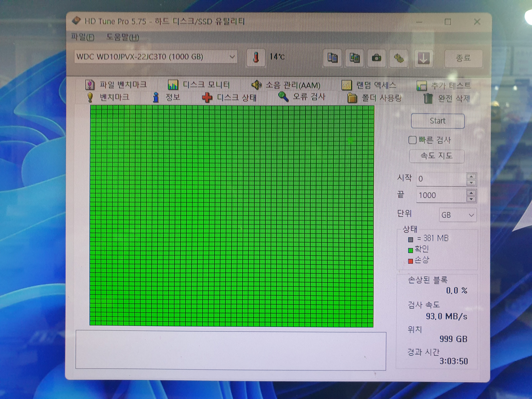This screenshot has height=399, width=532.
Task: Click the AAM speaker icon
Action: point(256,85)
